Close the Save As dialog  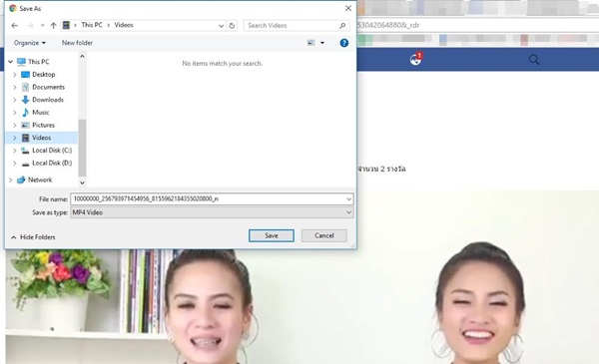348,8
